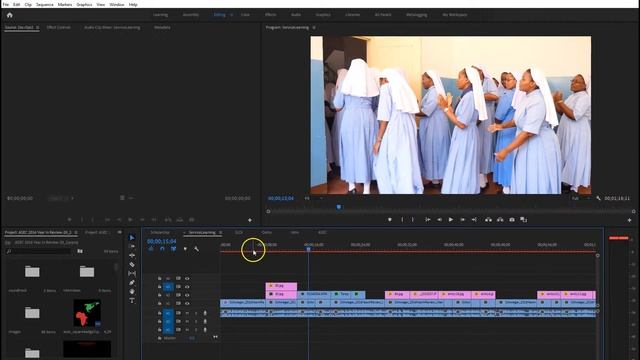Open the Sequence menu
Image resolution: width=640 pixels, height=360 pixels.
pos(44,4)
